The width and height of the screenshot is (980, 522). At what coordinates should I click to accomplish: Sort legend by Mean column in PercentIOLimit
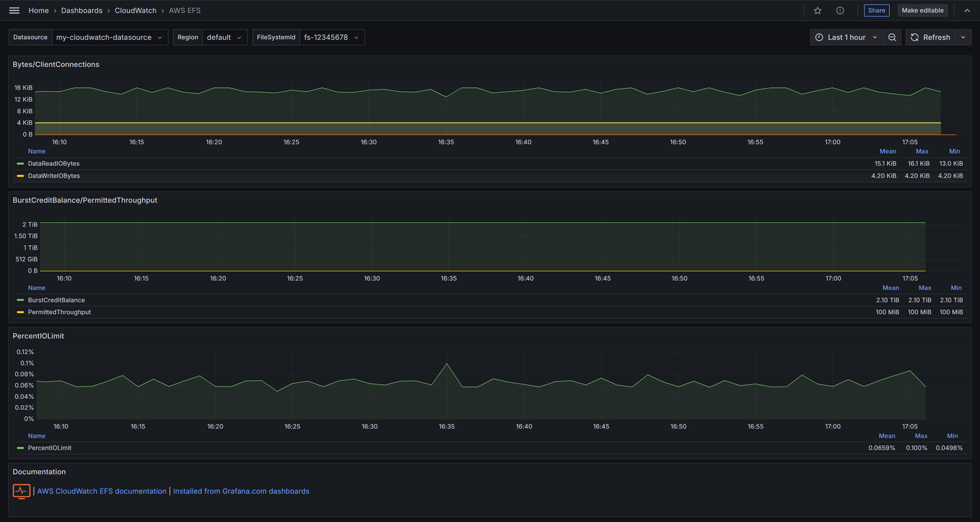pyautogui.click(x=887, y=436)
